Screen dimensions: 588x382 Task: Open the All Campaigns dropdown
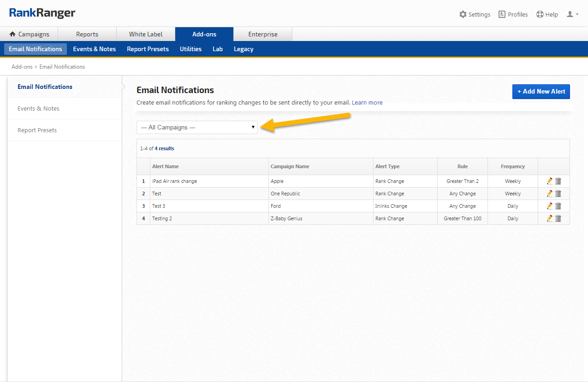[x=197, y=128]
